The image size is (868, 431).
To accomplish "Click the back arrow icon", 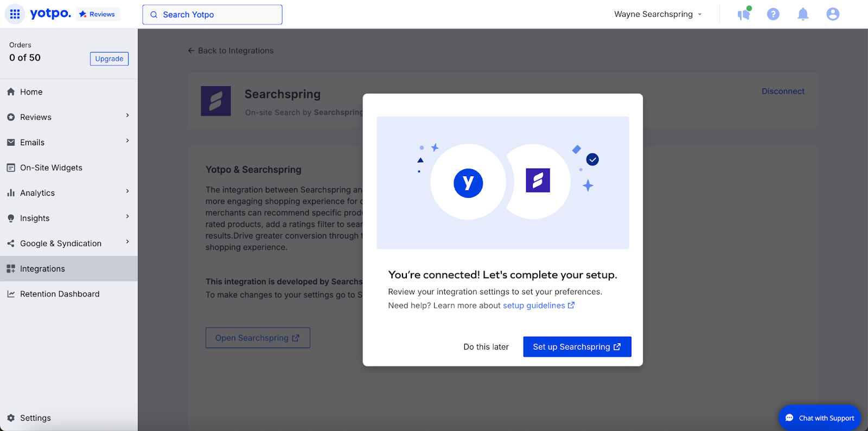I will [x=191, y=50].
